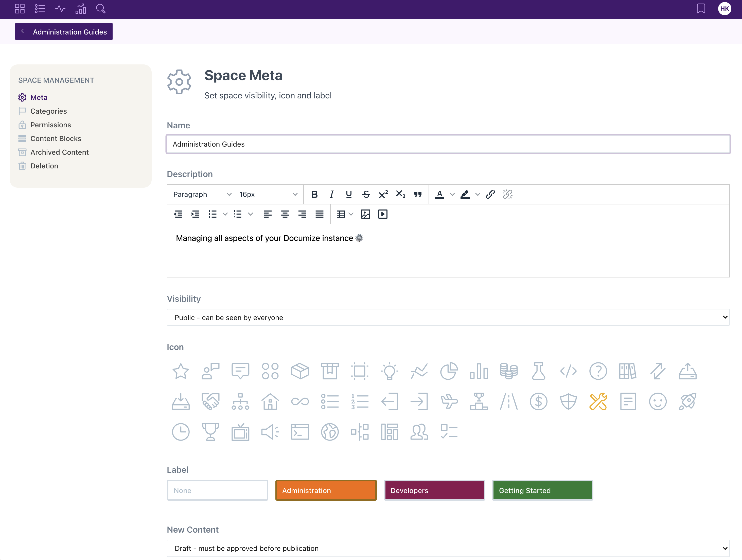742x560 pixels.
Task: Select the Developers label
Action: [434, 490]
